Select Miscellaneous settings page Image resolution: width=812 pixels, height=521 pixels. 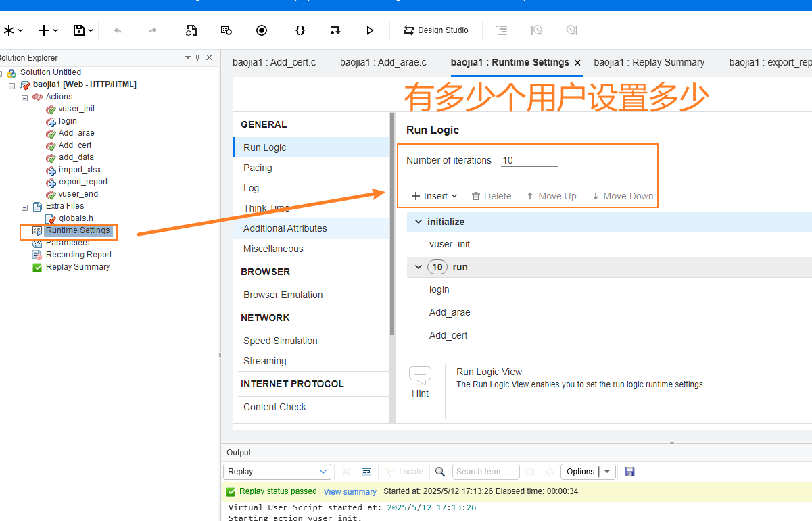pos(273,249)
